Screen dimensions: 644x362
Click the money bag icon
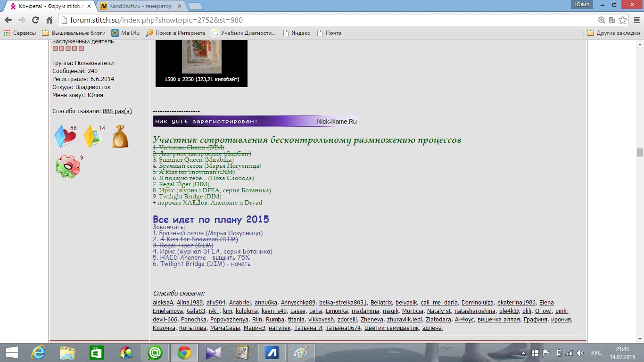pos(120,137)
